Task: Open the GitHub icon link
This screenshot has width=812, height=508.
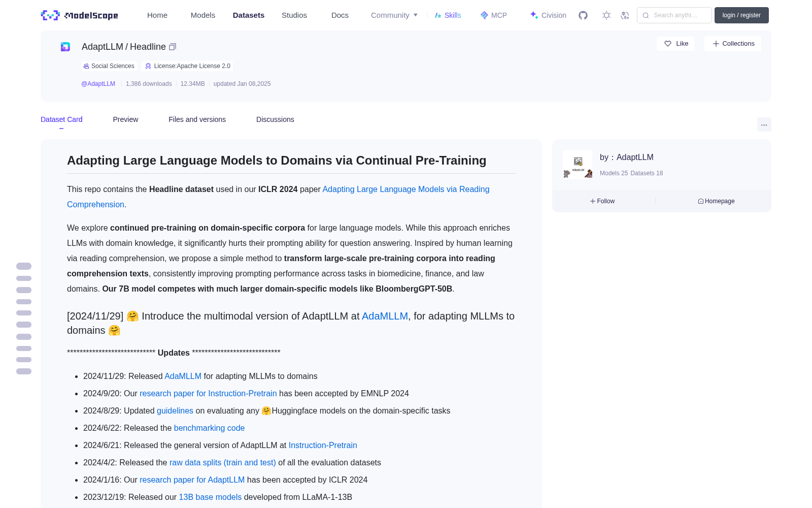Action: click(x=583, y=15)
